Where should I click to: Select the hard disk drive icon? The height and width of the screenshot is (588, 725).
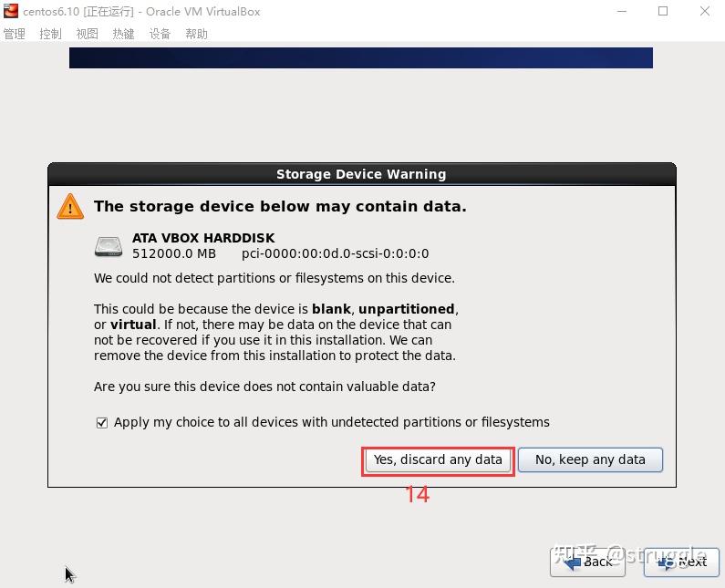click(109, 246)
